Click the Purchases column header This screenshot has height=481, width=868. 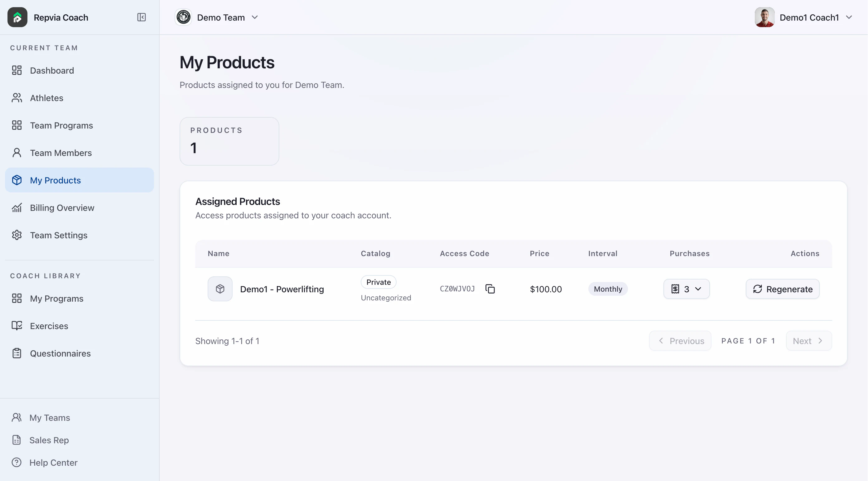pos(690,254)
